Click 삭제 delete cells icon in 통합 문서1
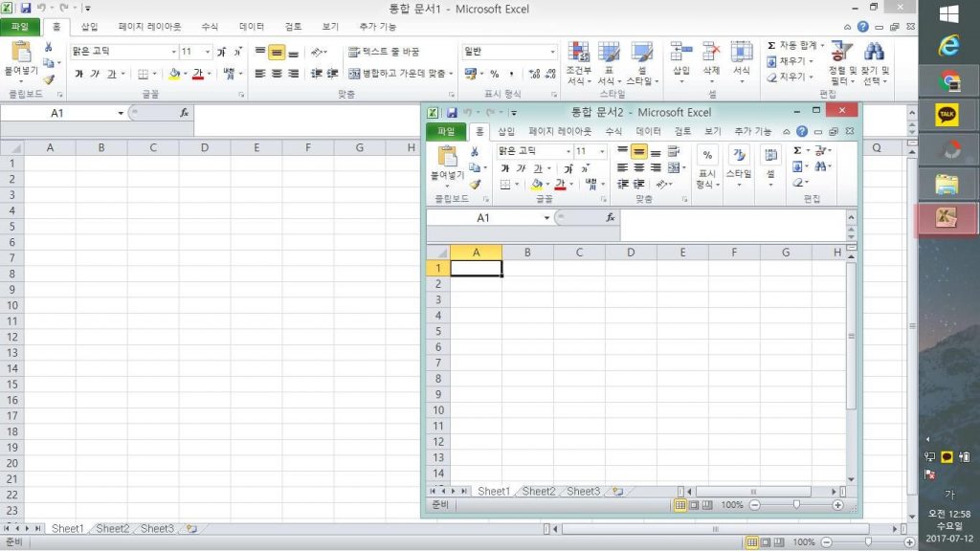Viewport: 980px width, 551px height. click(711, 53)
